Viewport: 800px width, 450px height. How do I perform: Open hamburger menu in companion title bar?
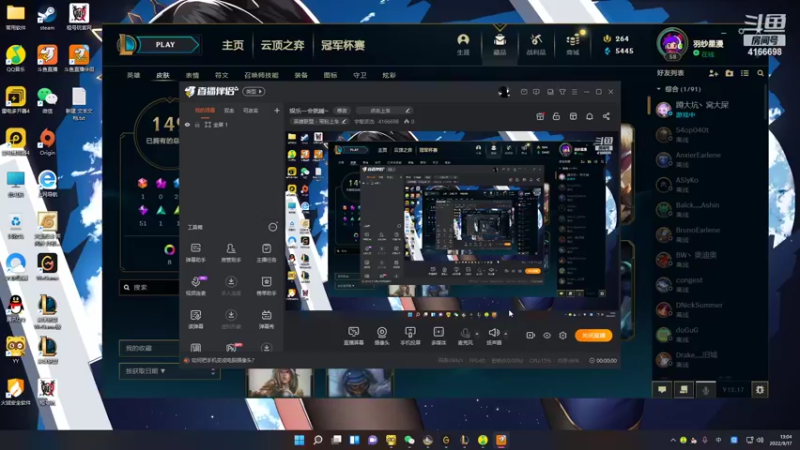[x=574, y=92]
